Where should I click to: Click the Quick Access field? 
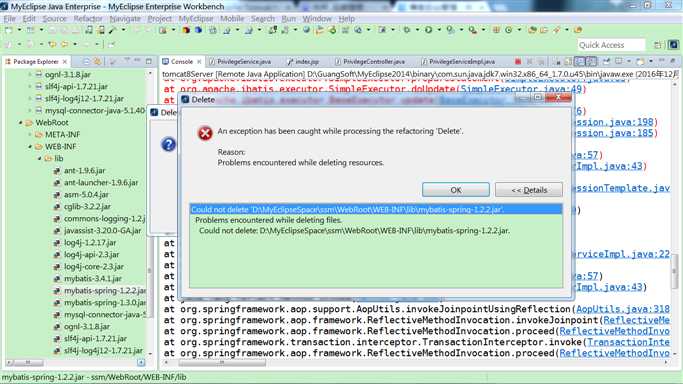pos(611,45)
